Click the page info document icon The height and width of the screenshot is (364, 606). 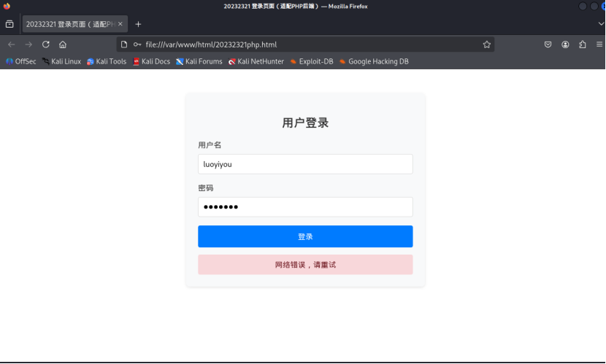[123, 44]
